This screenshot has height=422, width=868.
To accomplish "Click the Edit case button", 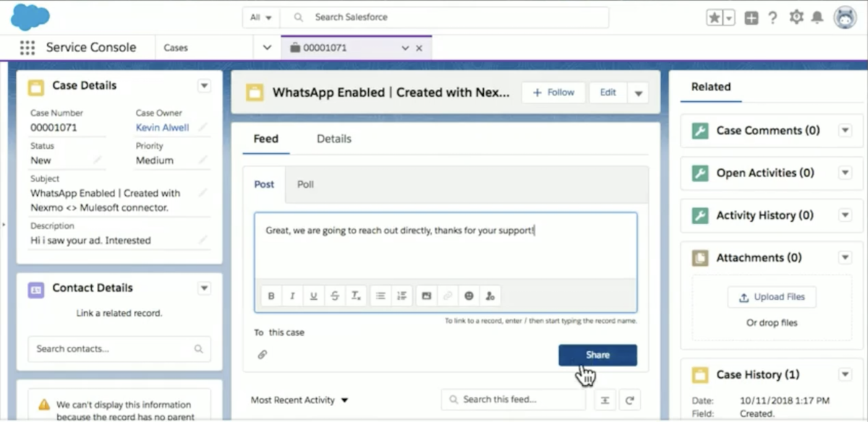I will [x=608, y=92].
